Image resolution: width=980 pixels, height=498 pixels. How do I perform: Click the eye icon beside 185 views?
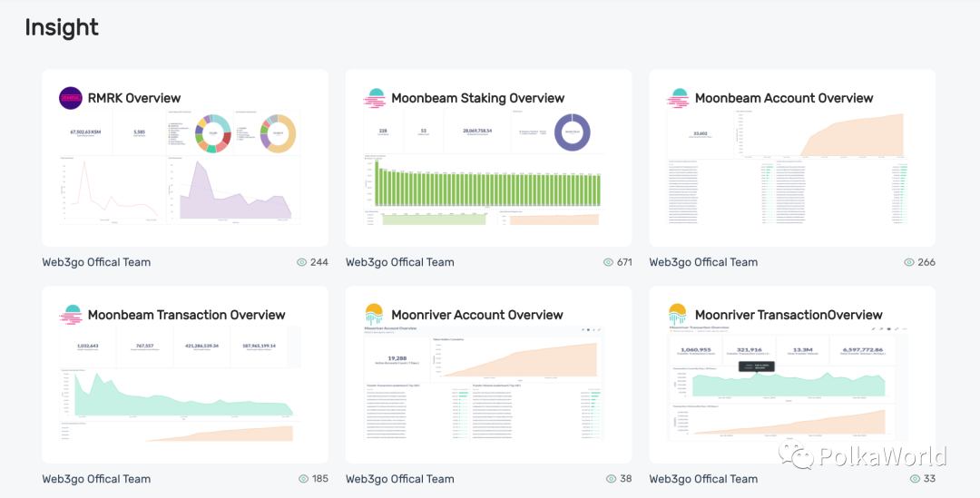coord(304,479)
